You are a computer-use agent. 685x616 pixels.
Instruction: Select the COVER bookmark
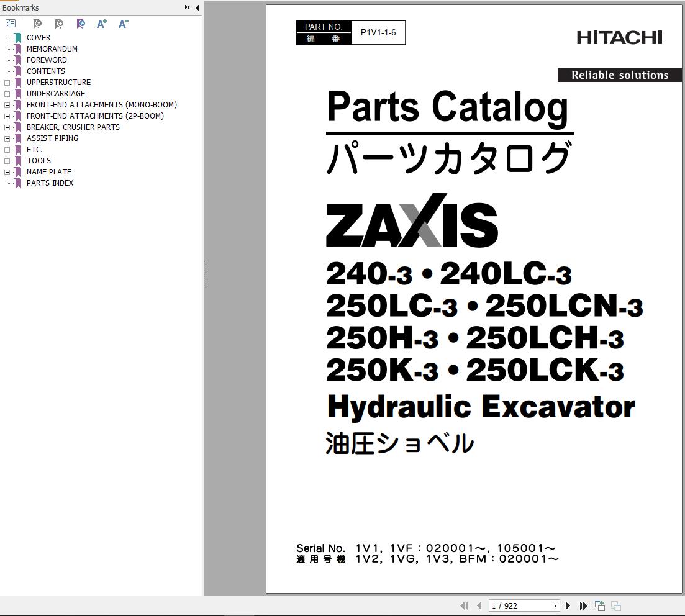(x=39, y=38)
